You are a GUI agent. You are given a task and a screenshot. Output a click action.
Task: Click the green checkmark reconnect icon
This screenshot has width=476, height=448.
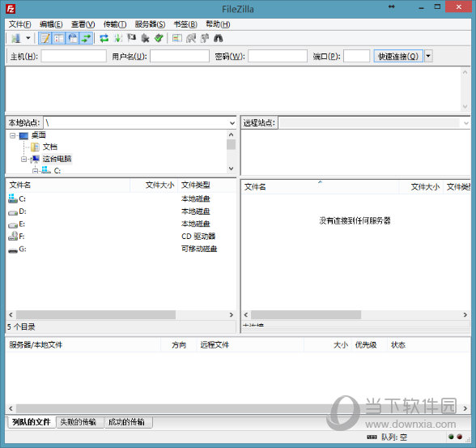tap(159, 38)
